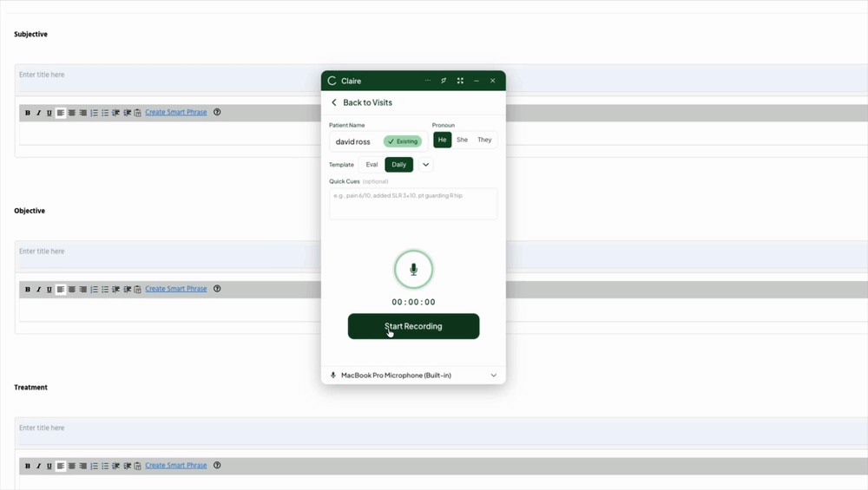The image size is (868, 490).
Task: Toggle bold in Objective toolbar
Action: 28,290
